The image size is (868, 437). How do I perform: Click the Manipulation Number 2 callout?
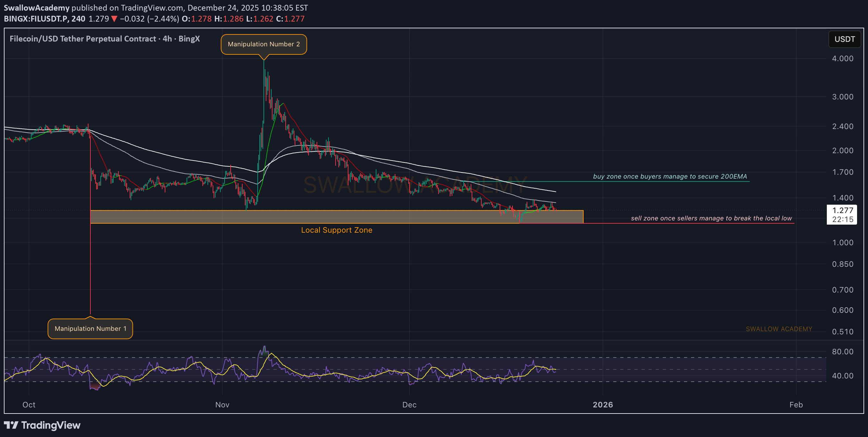263,44
